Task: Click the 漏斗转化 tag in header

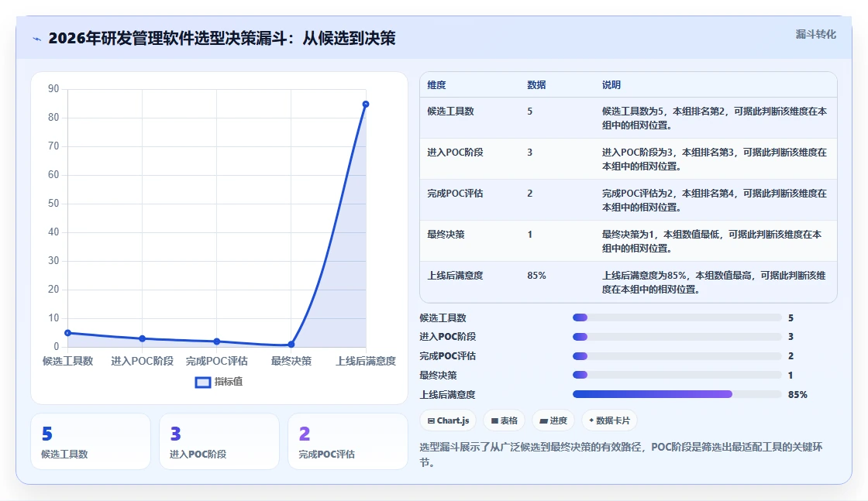Action: pos(815,34)
